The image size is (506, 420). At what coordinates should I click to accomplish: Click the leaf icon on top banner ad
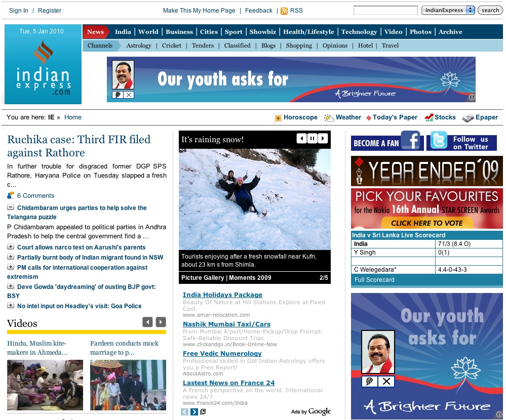point(118,95)
